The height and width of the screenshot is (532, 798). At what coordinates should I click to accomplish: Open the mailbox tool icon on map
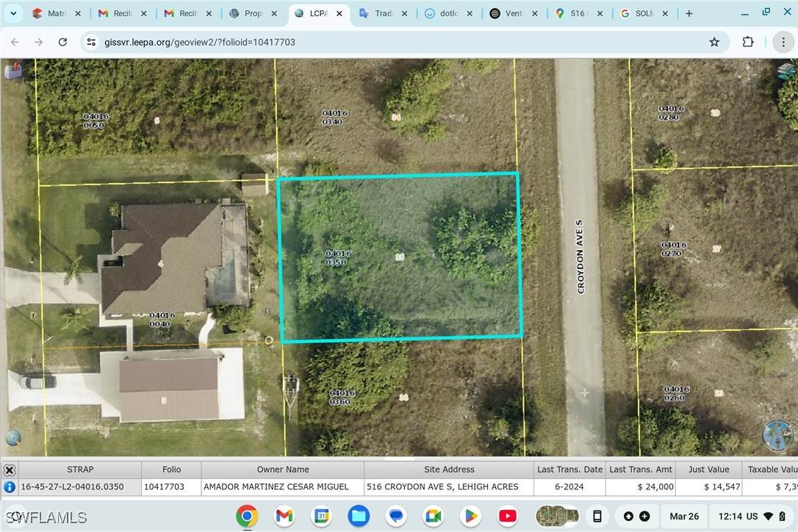pos(13,71)
